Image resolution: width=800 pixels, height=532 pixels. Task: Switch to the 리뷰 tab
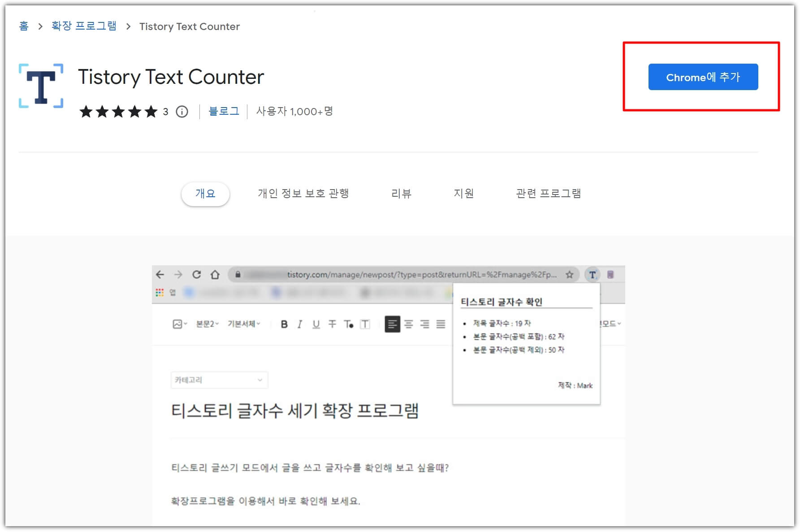401,194
